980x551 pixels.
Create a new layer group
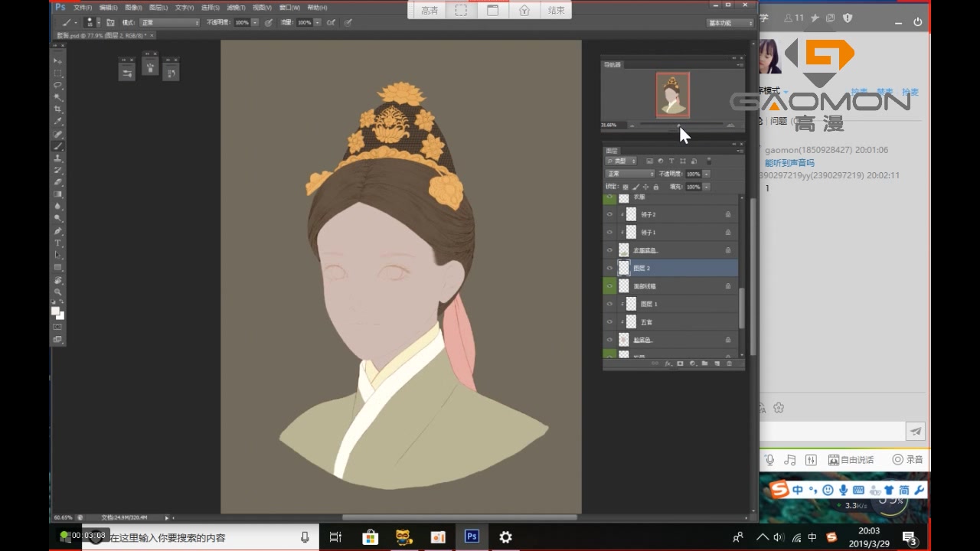[x=704, y=364]
